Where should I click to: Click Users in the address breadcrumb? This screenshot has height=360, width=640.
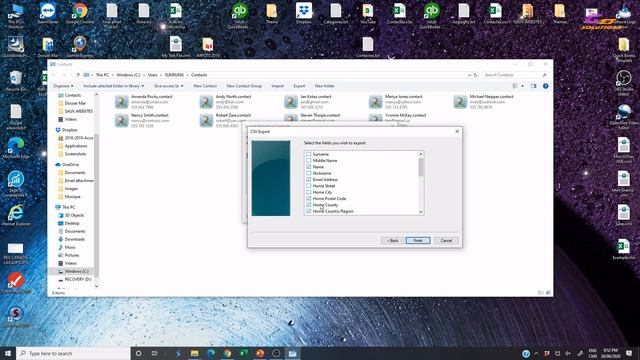pyautogui.click(x=153, y=75)
